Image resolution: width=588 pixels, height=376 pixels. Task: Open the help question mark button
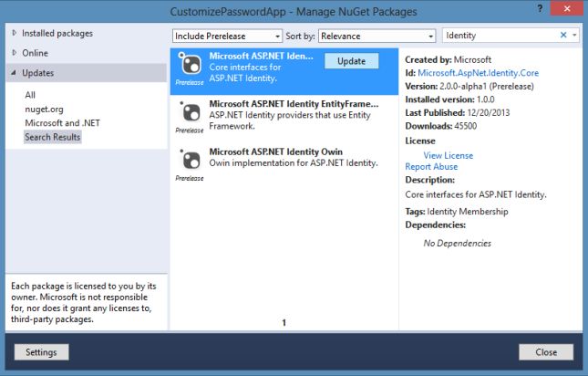(x=540, y=8)
